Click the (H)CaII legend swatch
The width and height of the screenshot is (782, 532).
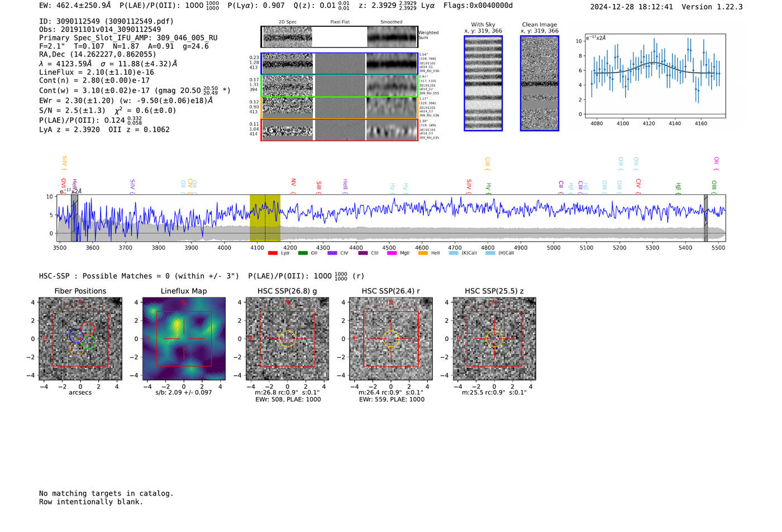pyautogui.click(x=490, y=253)
